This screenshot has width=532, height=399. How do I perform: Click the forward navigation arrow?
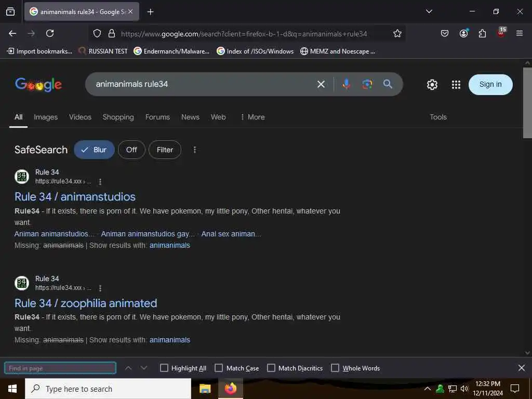coord(31,33)
